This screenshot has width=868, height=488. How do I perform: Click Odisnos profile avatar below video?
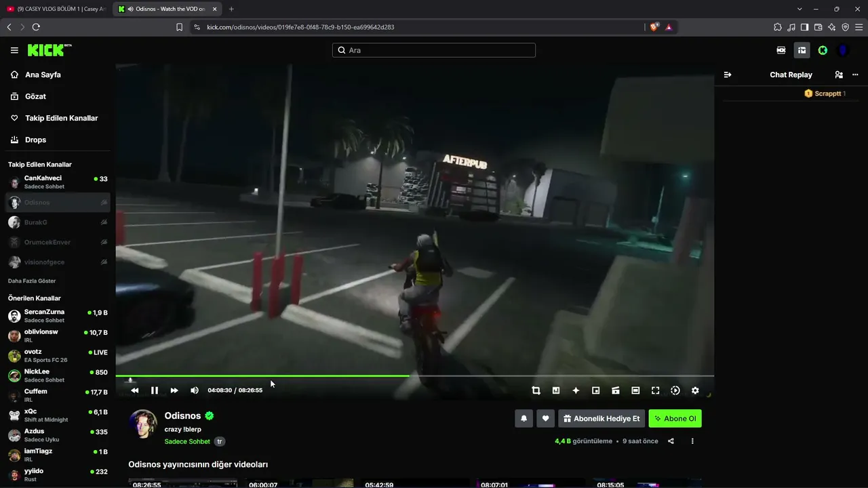click(x=143, y=424)
